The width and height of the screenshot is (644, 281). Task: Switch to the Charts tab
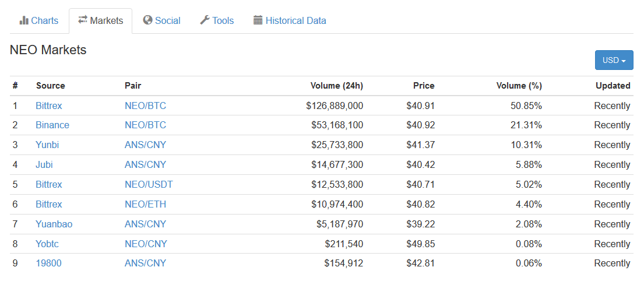pyautogui.click(x=39, y=21)
